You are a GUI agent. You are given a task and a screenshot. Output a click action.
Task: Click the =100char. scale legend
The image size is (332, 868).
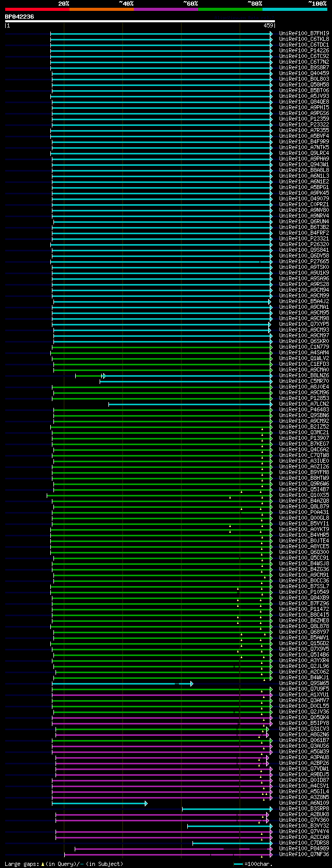click(x=252, y=864)
